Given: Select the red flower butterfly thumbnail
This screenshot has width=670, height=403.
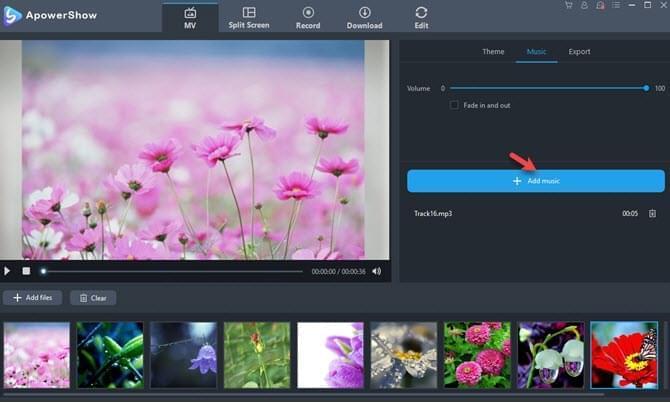Looking at the screenshot, I should point(624,354).
